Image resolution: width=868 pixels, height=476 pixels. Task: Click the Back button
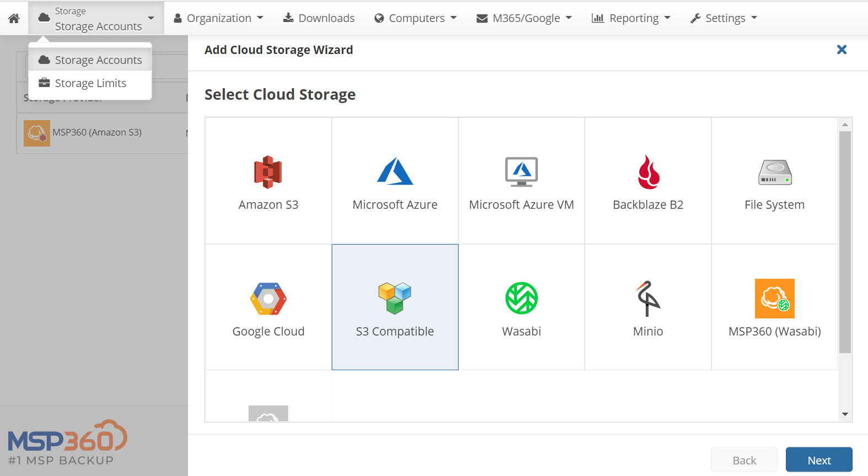click(744, 460)
